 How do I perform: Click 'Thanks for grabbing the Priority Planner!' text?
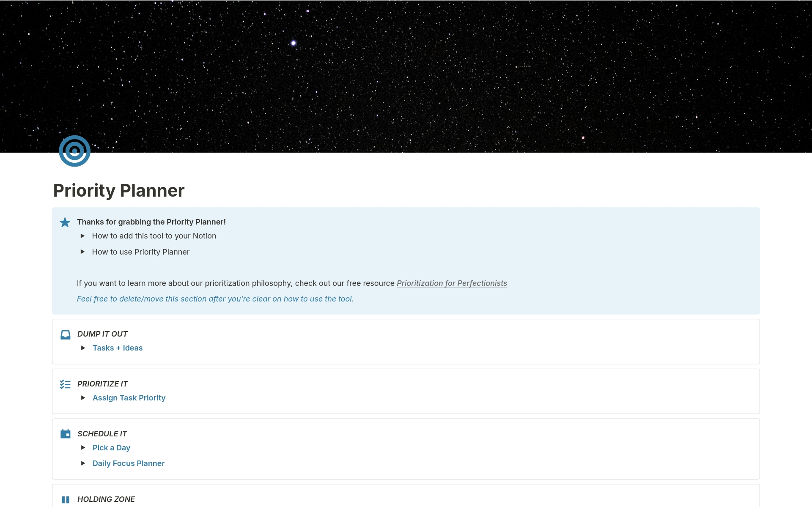151,222
